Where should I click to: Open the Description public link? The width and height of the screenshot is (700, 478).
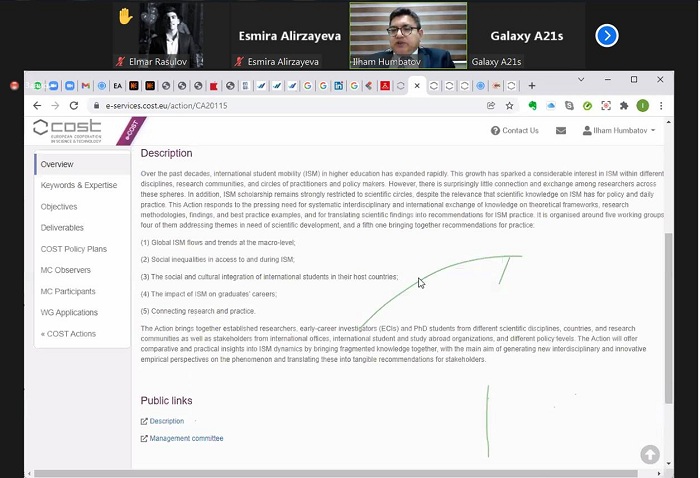point(166,421)
